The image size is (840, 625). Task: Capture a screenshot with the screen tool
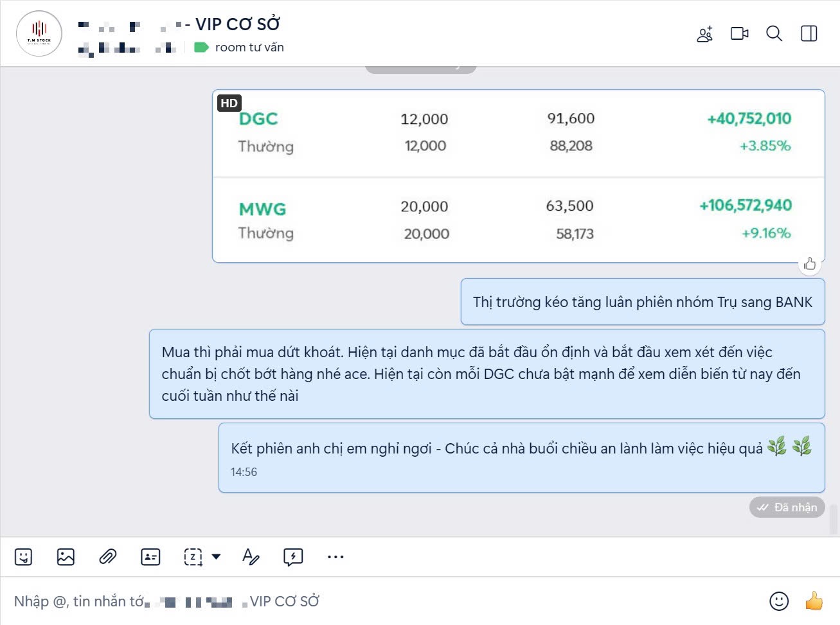coord(193,557)
